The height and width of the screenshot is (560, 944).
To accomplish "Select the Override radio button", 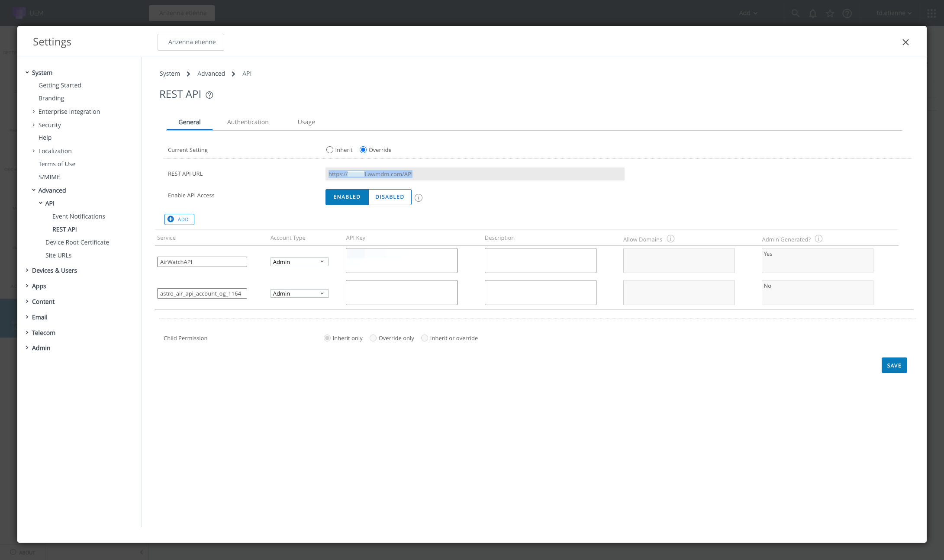I will 363,150.
